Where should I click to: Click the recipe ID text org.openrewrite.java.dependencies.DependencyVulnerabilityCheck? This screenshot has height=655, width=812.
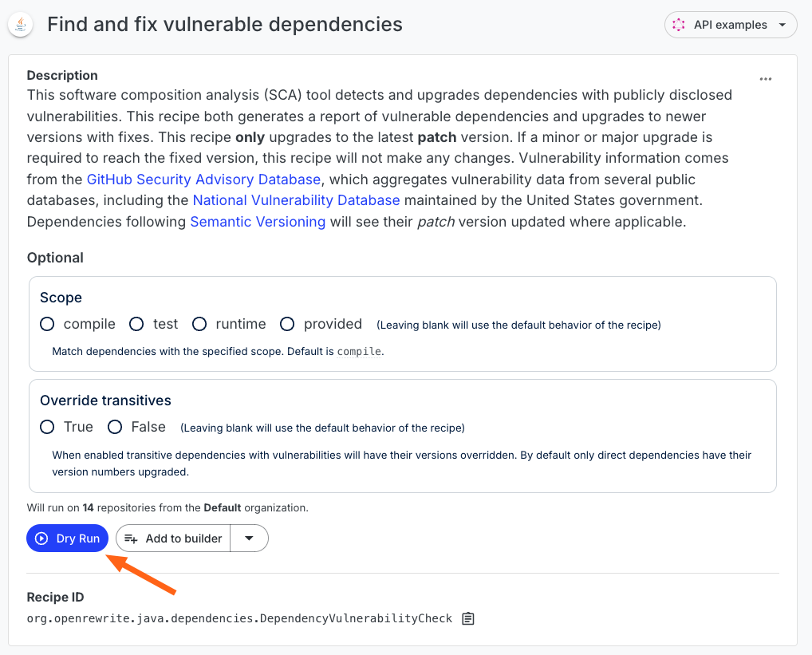coord(239,618)
